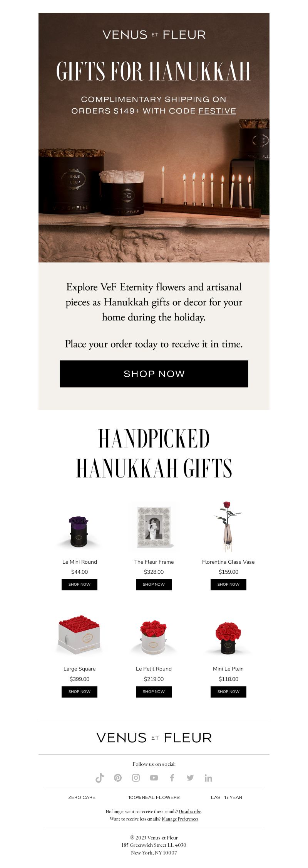
Task: Open the Pinterest social icon
Action: coord(118,778)
